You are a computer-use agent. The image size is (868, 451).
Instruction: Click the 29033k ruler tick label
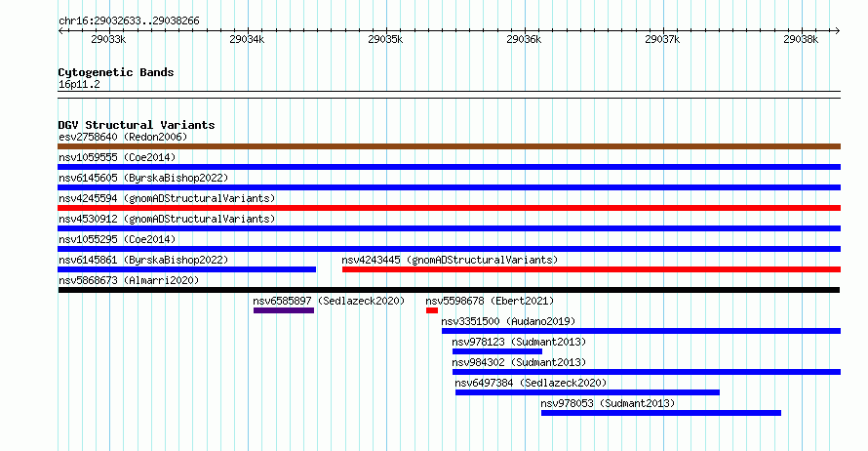[108, 39]
